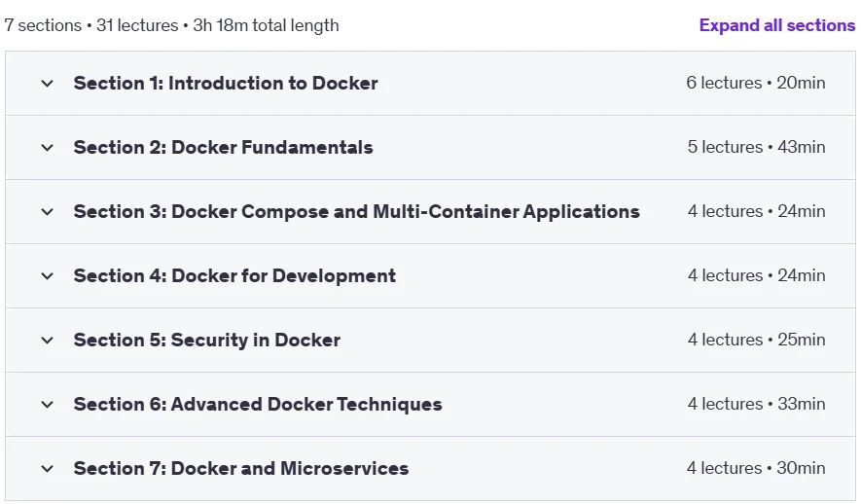Click the '5 lectures • 43min' text
861x504 pixels.
tap(756, 147)
